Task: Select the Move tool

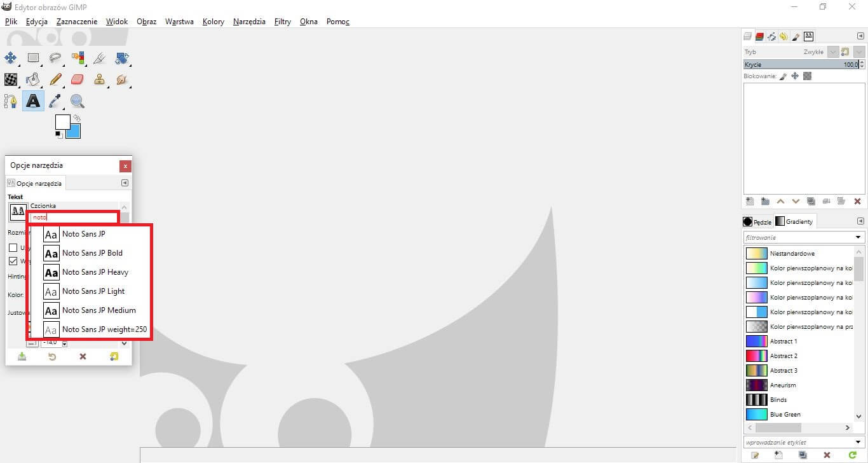Action: coord(11,58)
